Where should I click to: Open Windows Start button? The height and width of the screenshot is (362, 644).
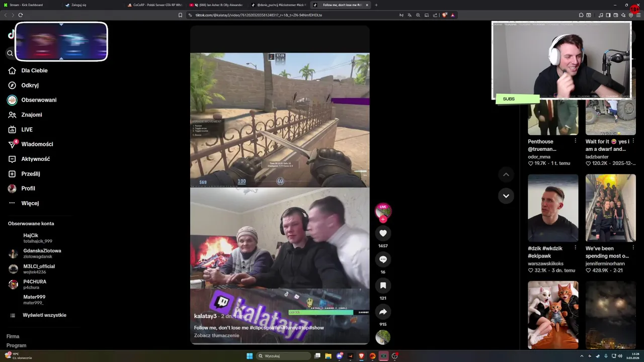click(x=250, y=356)
